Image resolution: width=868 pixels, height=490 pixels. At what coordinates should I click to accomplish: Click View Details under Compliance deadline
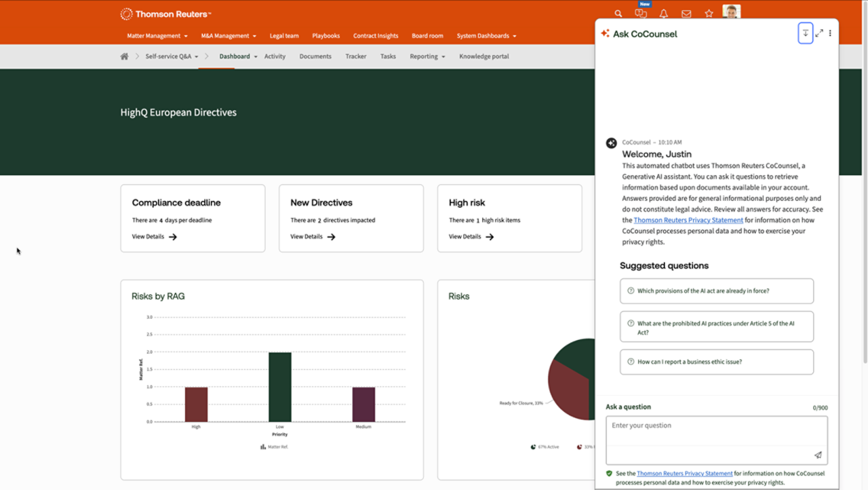coord(154,237)
